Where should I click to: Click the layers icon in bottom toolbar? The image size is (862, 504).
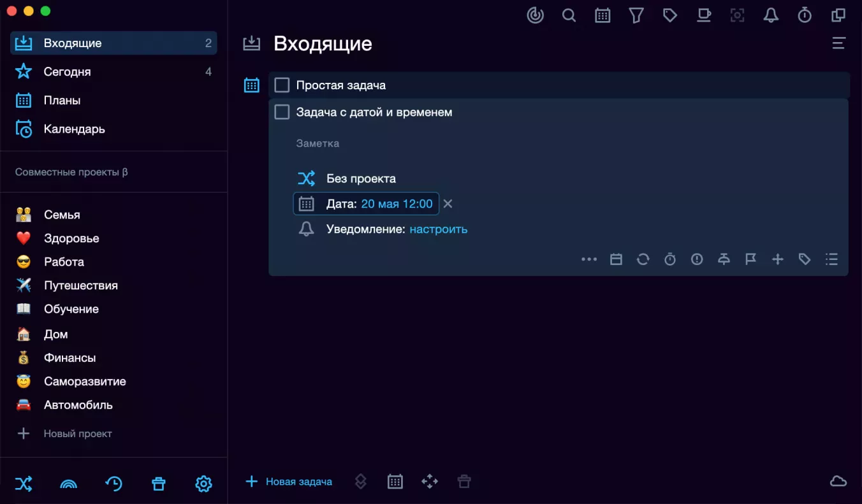coord(360,482)
